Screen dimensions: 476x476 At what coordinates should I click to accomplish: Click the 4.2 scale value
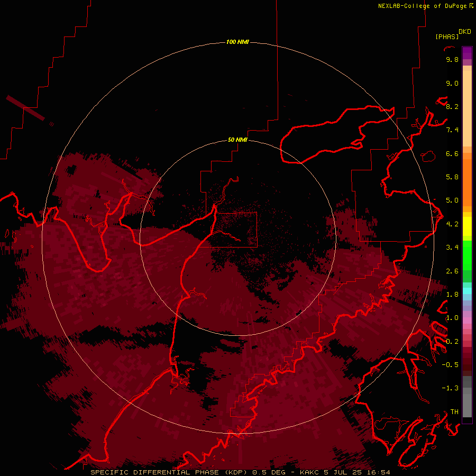click(452, 224)
